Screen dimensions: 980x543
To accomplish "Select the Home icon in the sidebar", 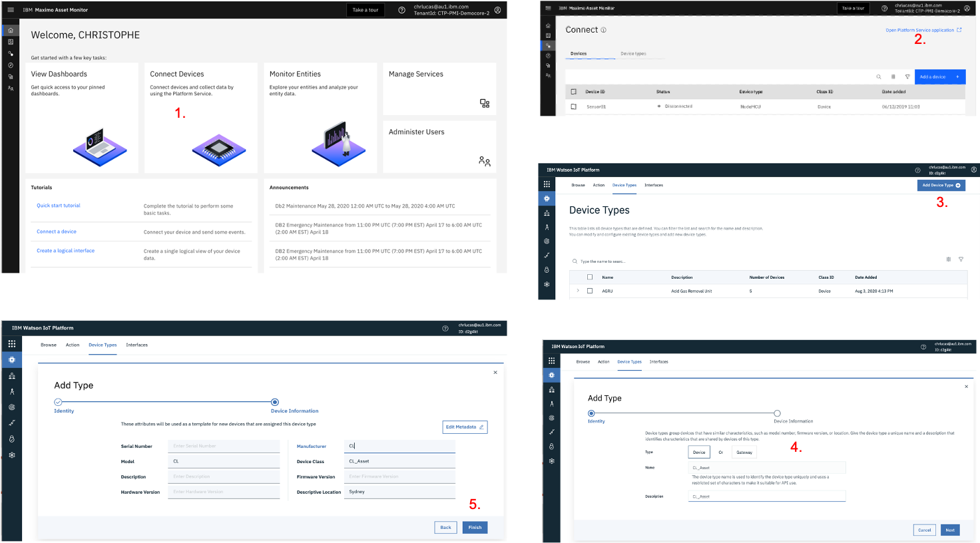I will click(11, 30).
